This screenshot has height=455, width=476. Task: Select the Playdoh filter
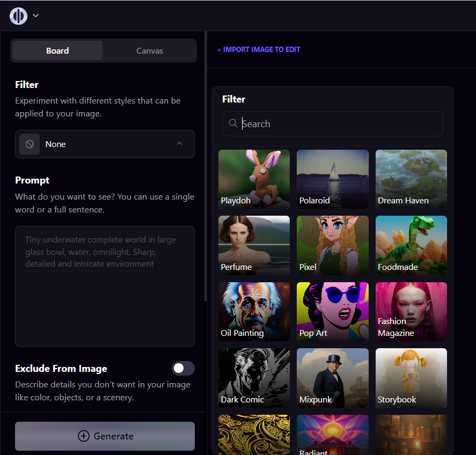point(254,179)
